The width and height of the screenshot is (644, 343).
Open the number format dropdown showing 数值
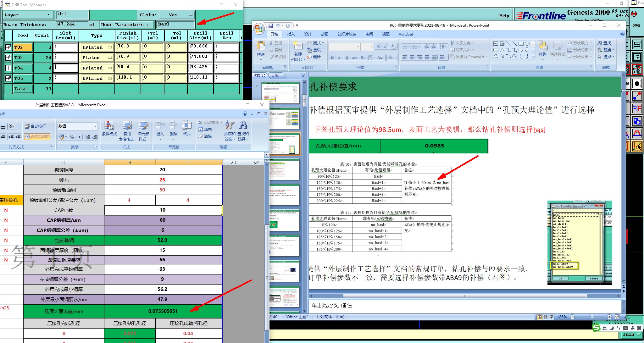[x=95, y=126]
